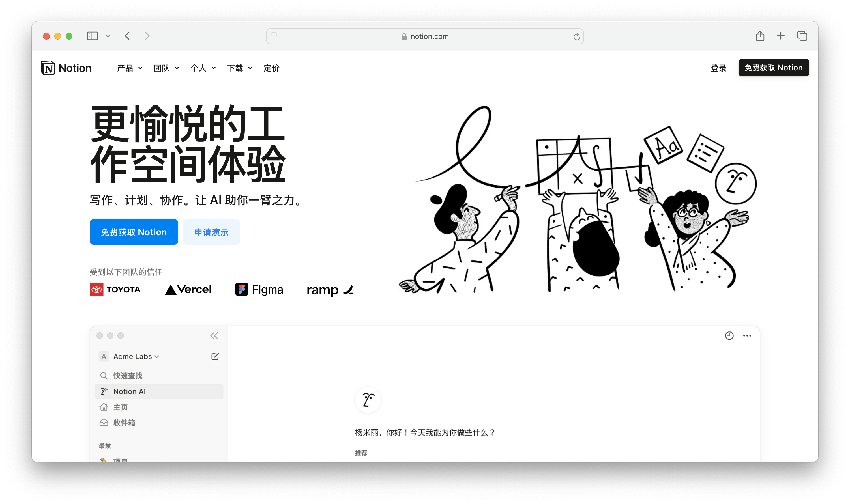Go back with Safari back arrow
This screenshot has width=850, height=504.
pos(127,36)
